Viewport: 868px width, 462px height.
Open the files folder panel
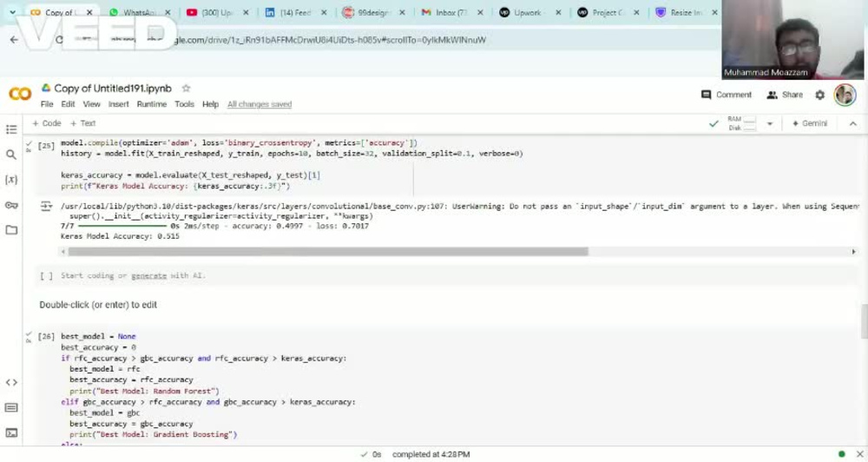pyautogui.click(x=11, y=230)
